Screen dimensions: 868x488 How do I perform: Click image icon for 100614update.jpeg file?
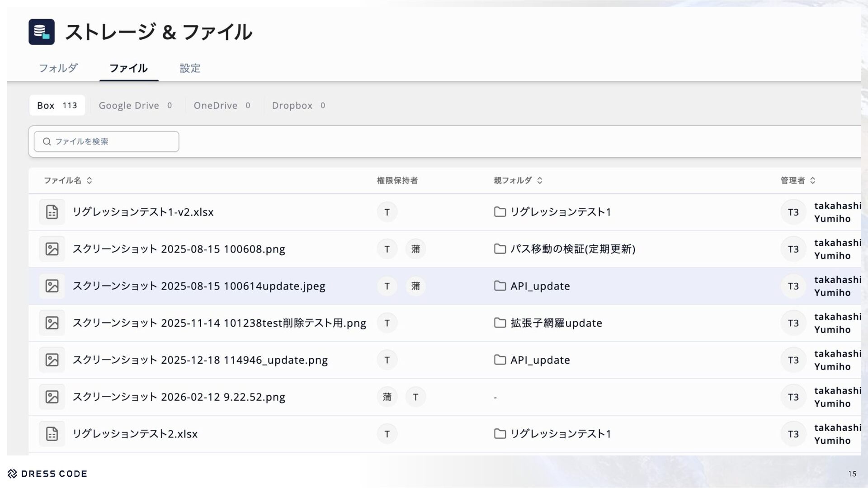(52, 286)
